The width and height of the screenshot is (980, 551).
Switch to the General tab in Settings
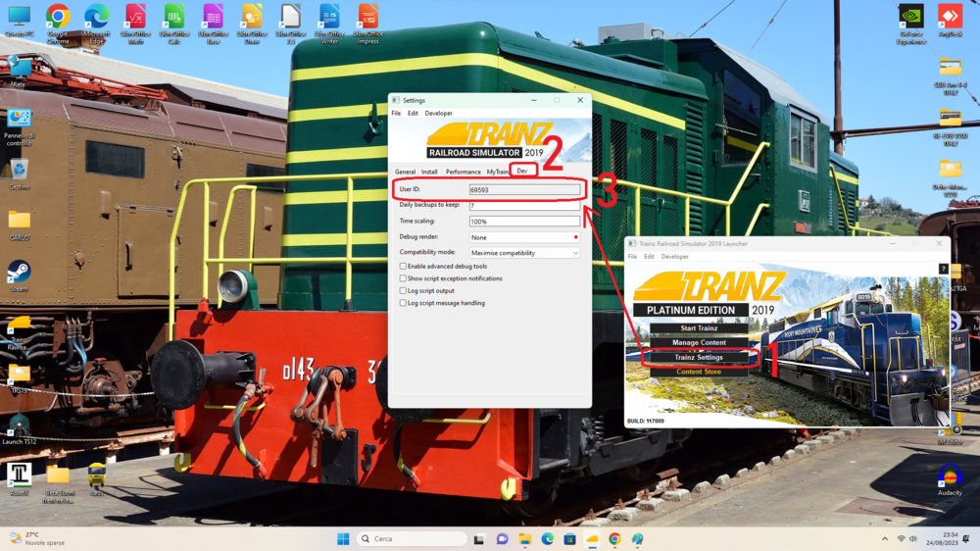pos(405,172)
